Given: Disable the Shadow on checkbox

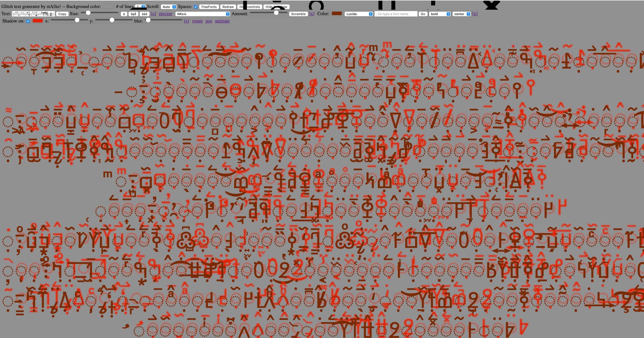Looking at the screenshot, I should pos(28,21).
